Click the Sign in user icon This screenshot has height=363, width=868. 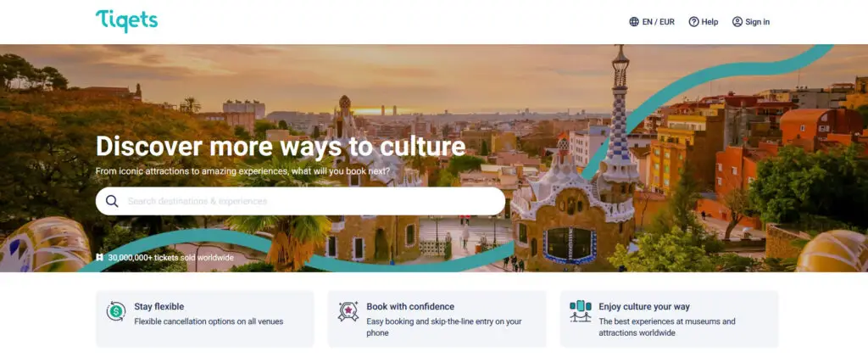(x=737, y=21)
